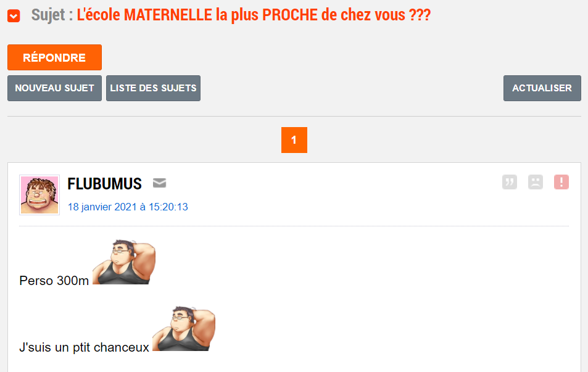Collapse the topic using the red chevron icon
Viewport: 588px width, 372px height.
pos(14,16)
